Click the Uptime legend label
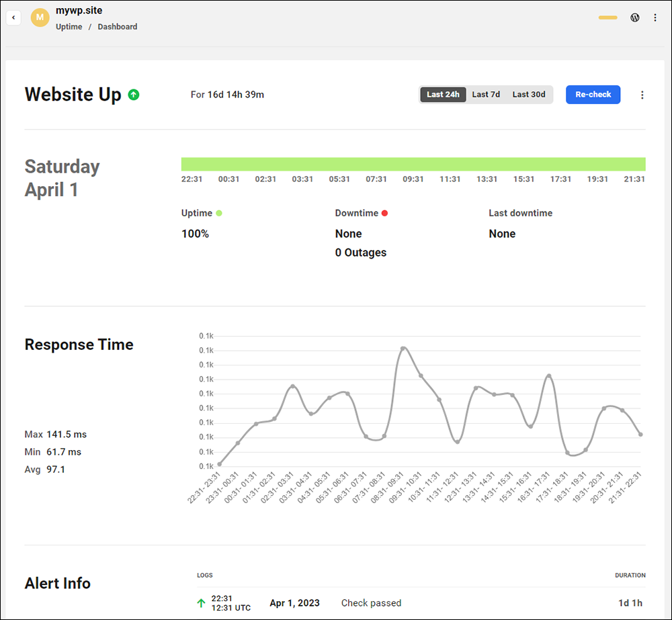 coord(197,213)
